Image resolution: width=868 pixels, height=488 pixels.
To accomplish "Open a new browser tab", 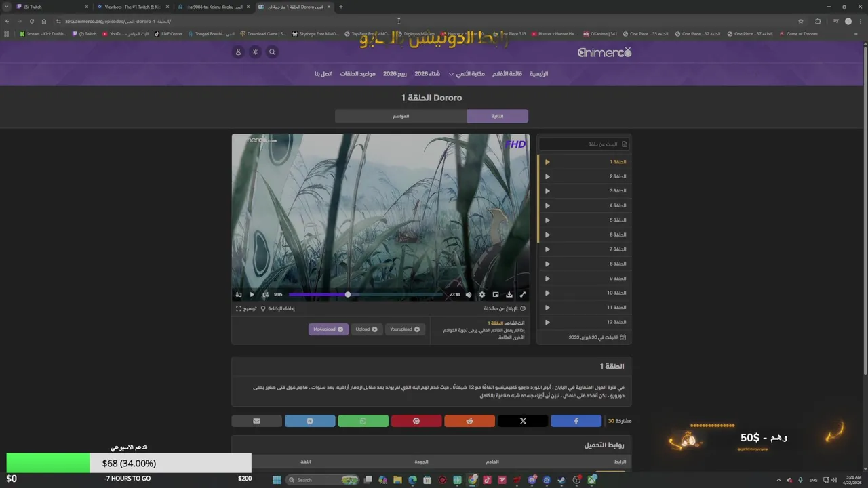I will (x=340, y=7).
